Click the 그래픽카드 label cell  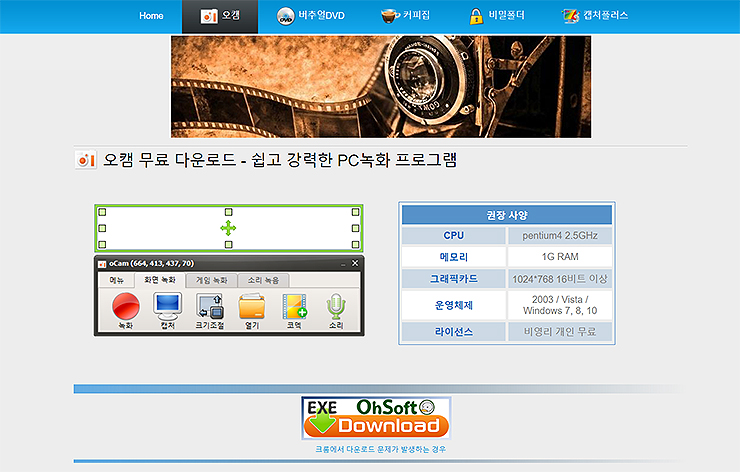pos(454,279)
